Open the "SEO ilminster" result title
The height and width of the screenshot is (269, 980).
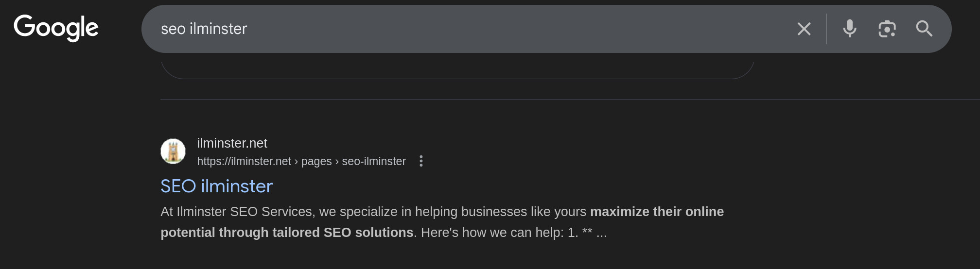(216, 186)
